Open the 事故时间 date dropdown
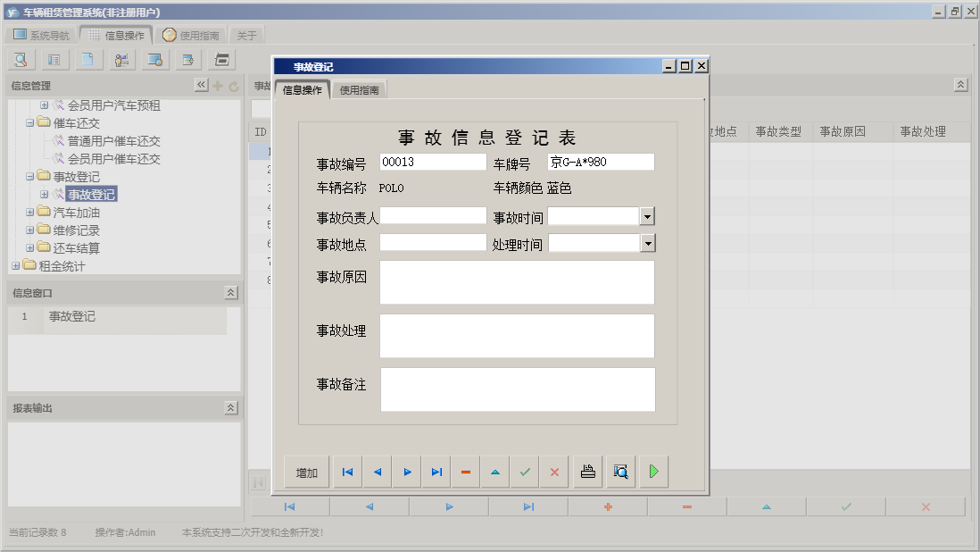Screen dimensions: 980x552 coord(649,214)
